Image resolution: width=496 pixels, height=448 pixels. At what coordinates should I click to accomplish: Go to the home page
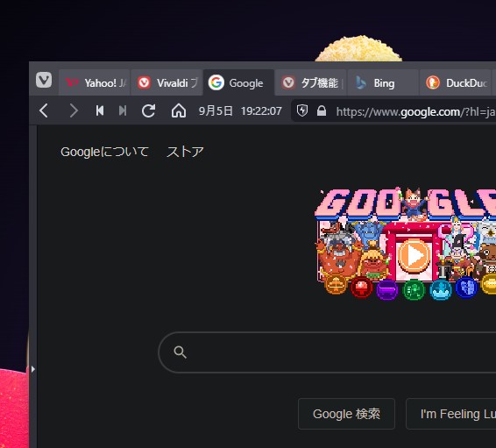click(x=179, y=110)
